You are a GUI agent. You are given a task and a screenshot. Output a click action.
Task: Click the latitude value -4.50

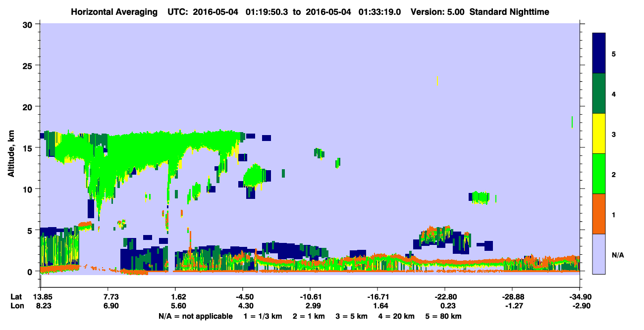[242, 297]
